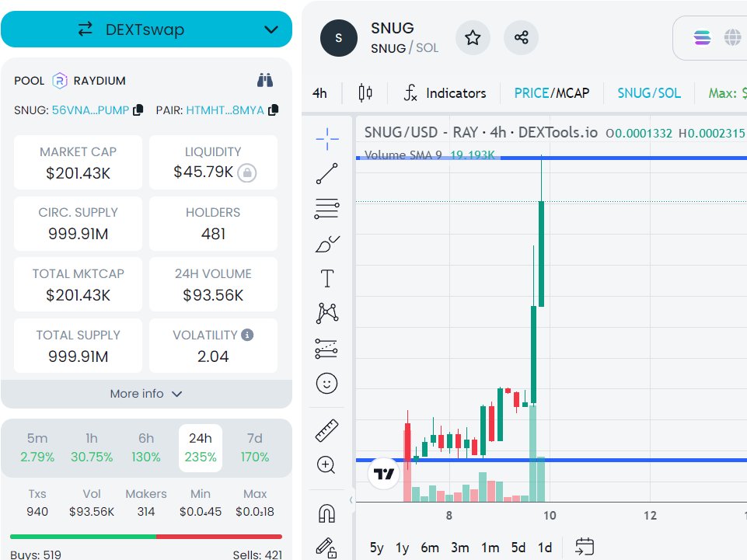Click the buys/sells ratio bar
Screen dimensions: 747x560
(146, 537)
